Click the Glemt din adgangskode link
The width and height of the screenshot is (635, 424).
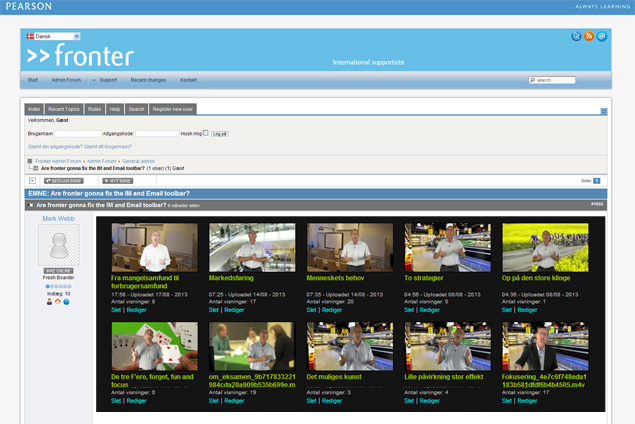tap(55, 147)
